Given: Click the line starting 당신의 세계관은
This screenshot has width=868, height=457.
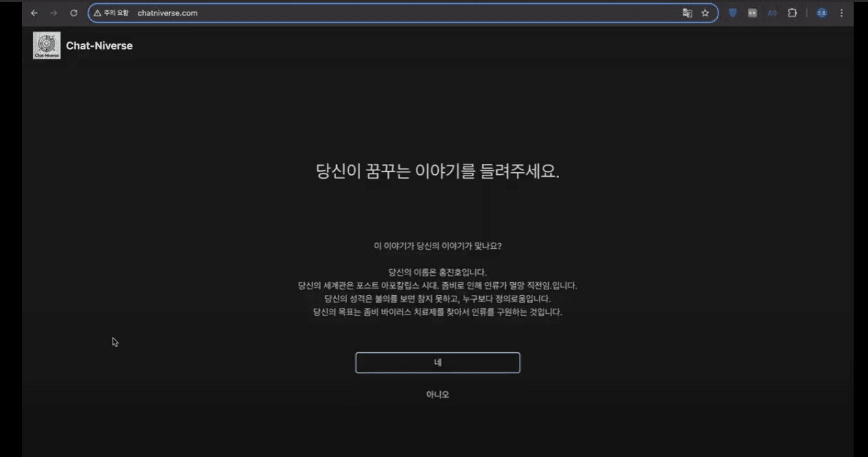Looking at the screenshot, I should coord(438,285).
